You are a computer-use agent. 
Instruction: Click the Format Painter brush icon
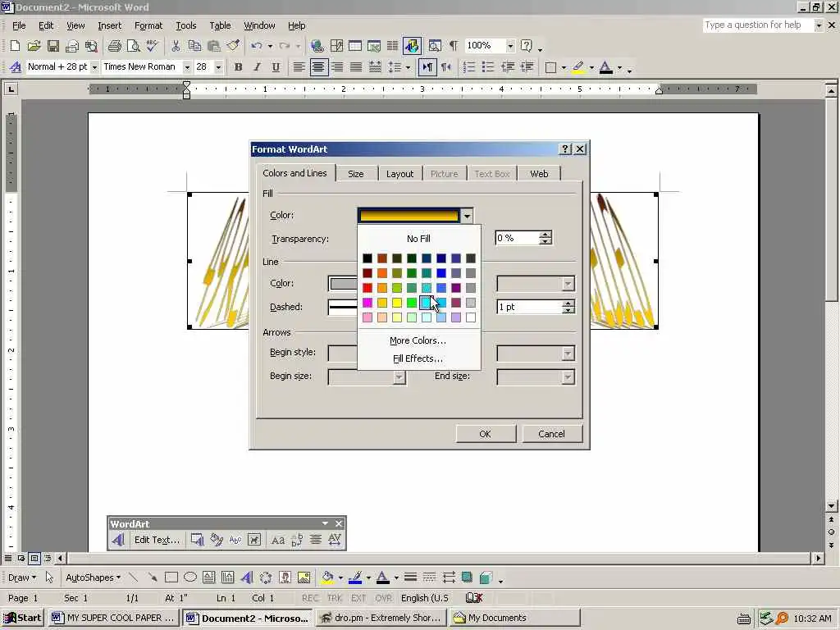[233, 46]
